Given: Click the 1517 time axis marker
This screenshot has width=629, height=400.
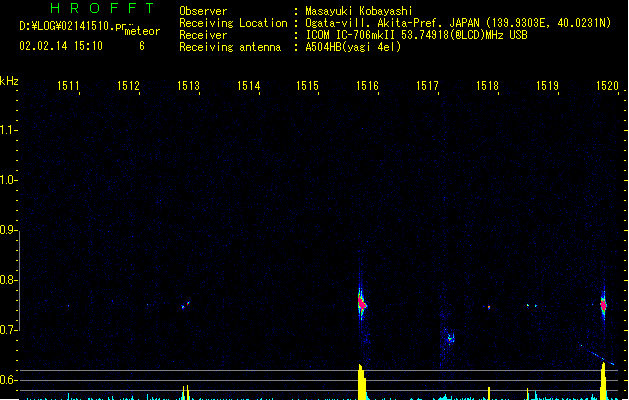Looking at the screenshot, I should coord(427,86).
